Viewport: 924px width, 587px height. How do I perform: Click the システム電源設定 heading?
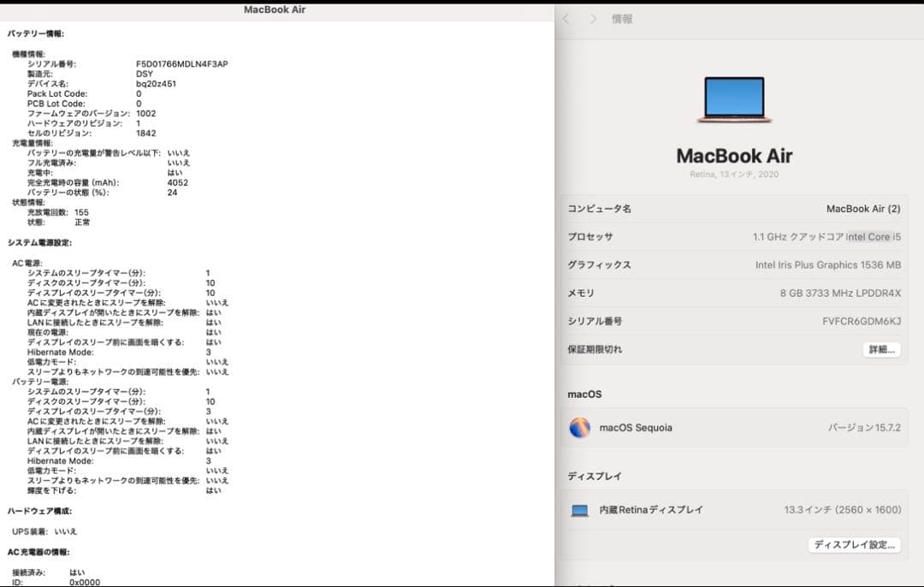(x=39, y=243)
